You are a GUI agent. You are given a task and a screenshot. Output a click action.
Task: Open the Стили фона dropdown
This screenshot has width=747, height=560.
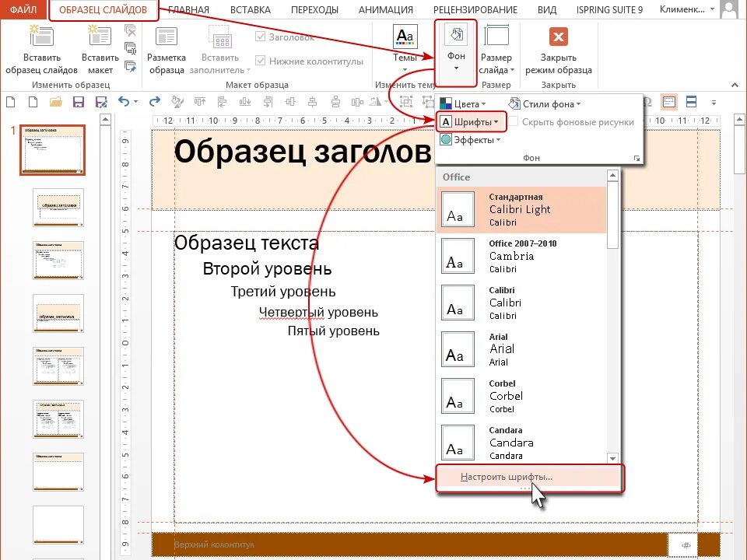[545, 103]
